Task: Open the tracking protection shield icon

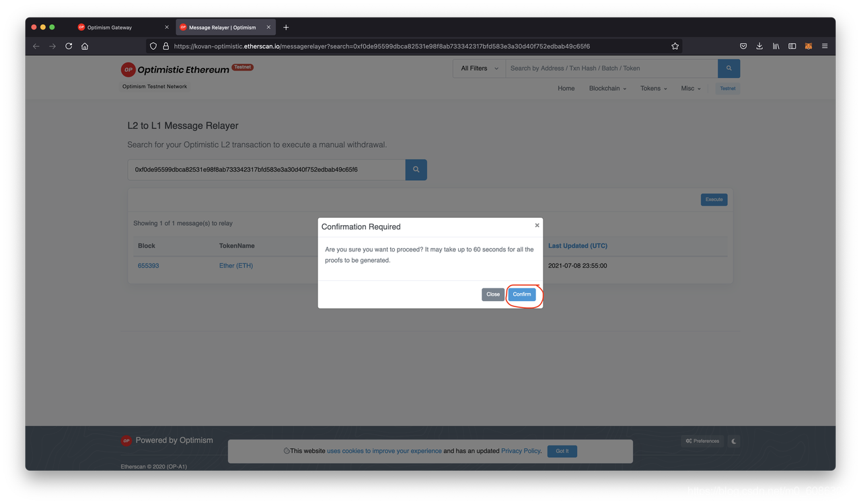Action: pyautogui.click(x=153, y=46)
